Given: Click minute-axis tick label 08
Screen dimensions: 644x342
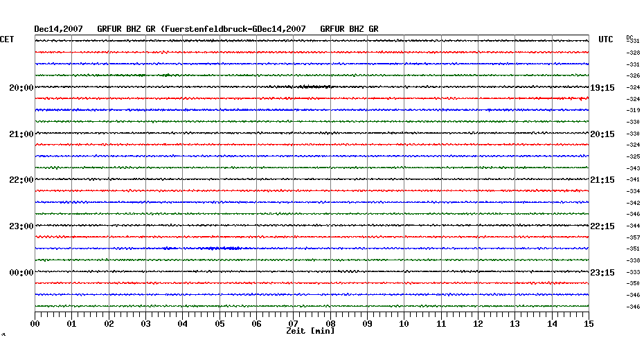Looking at the screenshot, I should coord(330,324).
